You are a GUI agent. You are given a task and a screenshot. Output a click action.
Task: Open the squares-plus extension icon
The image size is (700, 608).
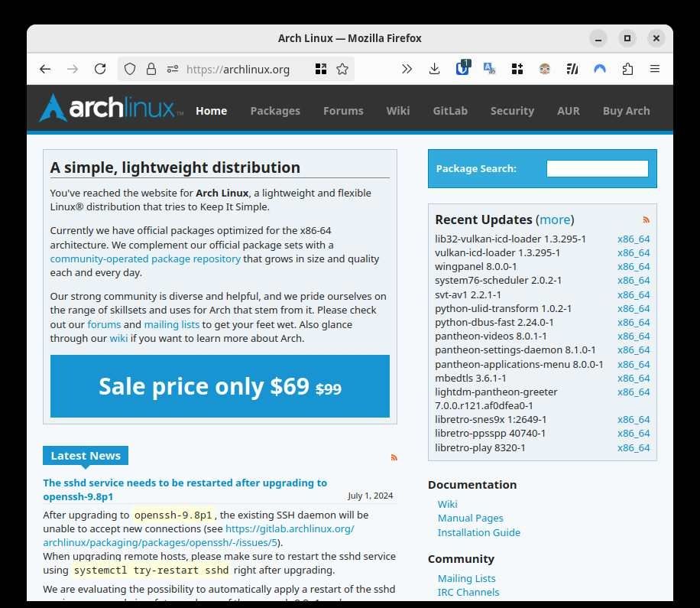517,69
